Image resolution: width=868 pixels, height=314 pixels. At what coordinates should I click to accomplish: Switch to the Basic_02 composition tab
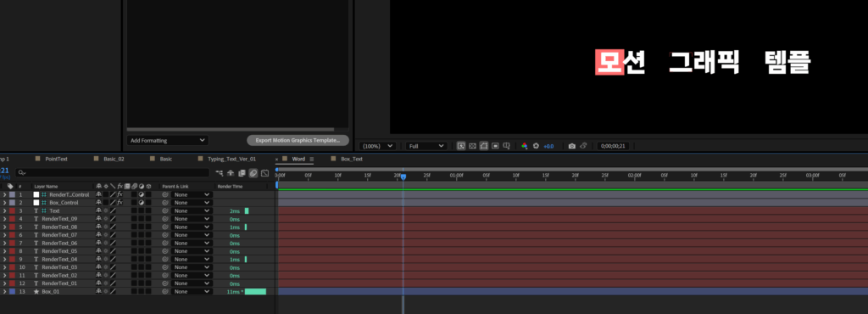(114, 159)
